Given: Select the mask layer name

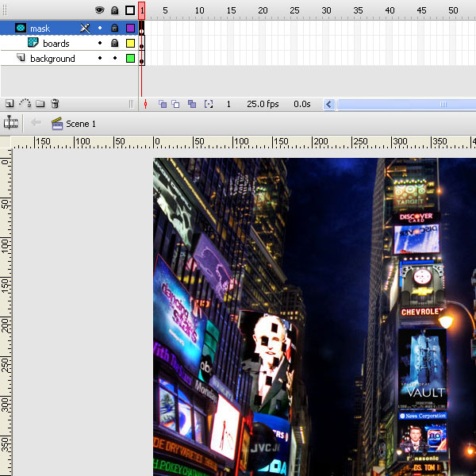Looking at the screenshot, I should click(40, 29).
